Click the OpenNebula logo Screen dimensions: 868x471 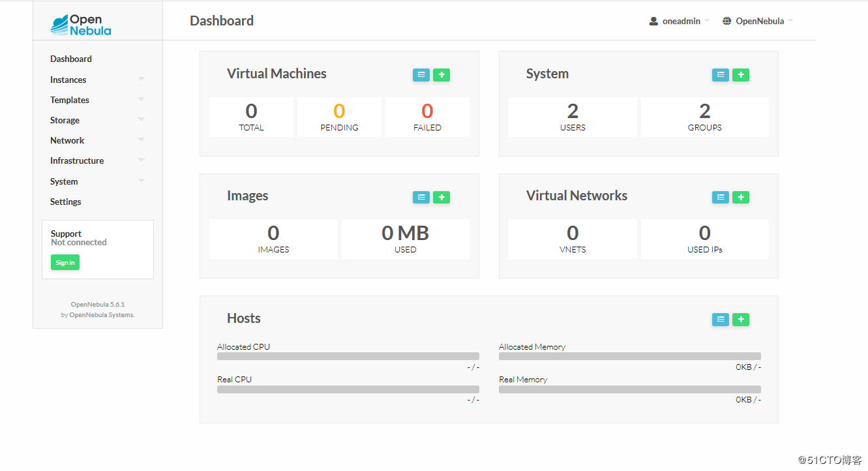click(81, 25)
